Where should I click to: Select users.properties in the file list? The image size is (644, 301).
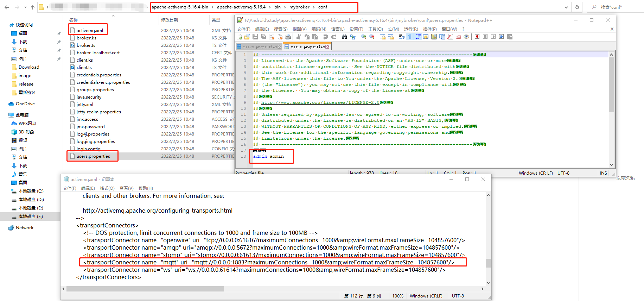[93, 156]
